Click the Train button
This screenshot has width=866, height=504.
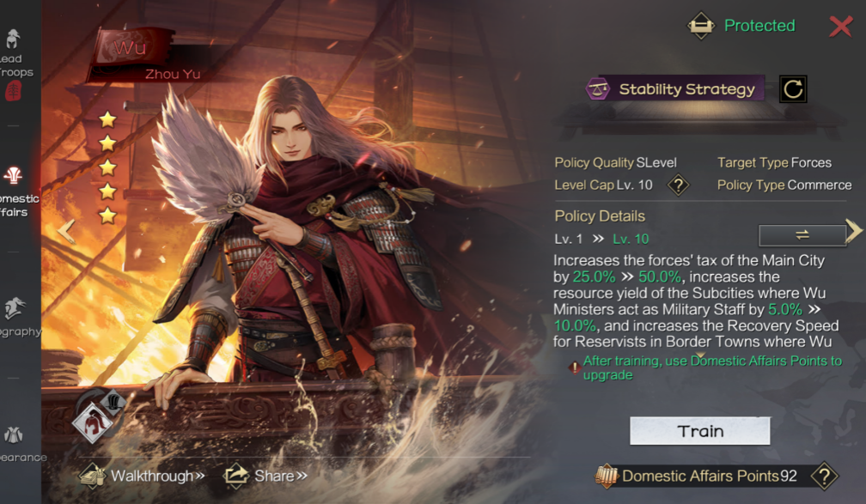pos(699,431)
